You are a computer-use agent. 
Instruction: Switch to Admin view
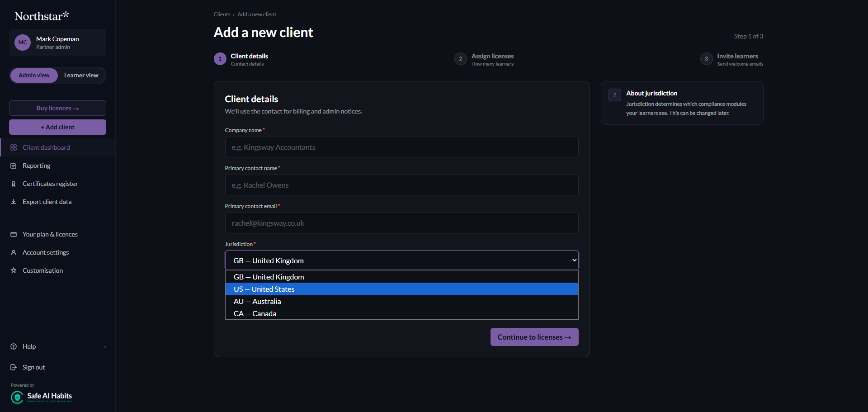[x=34, y=76]
